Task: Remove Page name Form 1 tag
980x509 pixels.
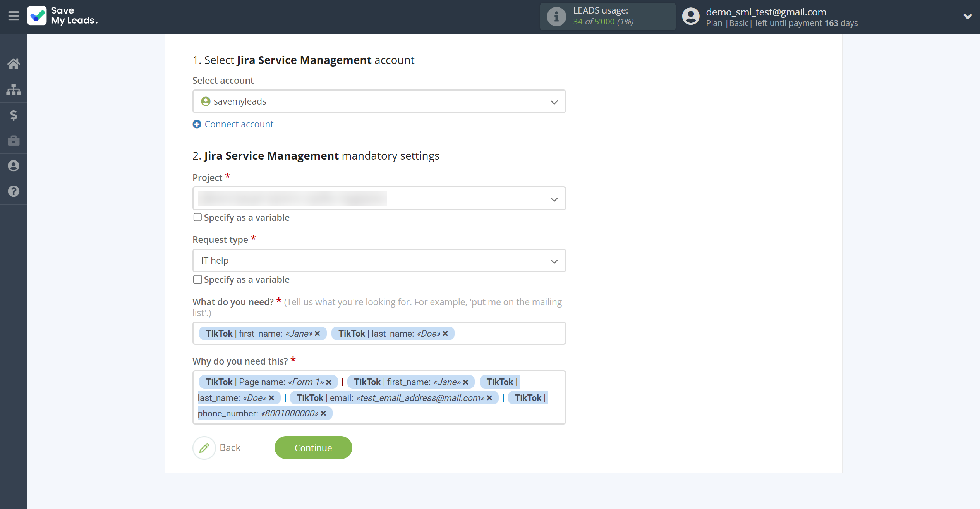Action: 329,382
